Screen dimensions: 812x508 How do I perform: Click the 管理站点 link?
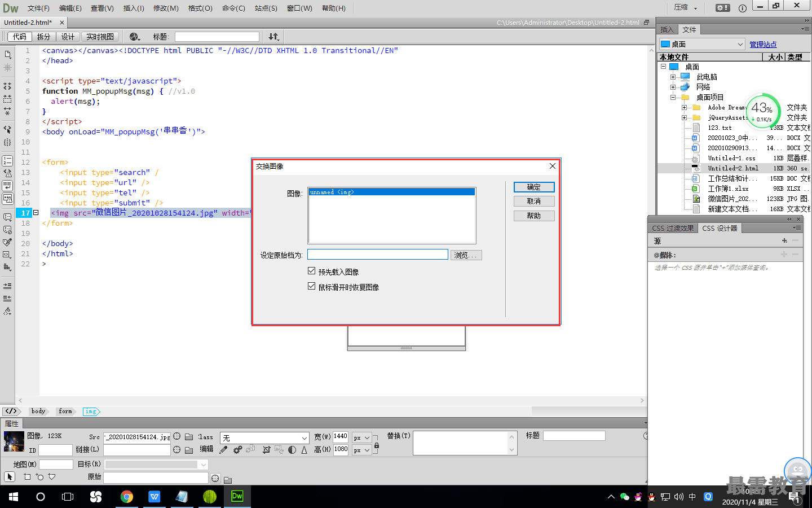(x=763, y=44)
